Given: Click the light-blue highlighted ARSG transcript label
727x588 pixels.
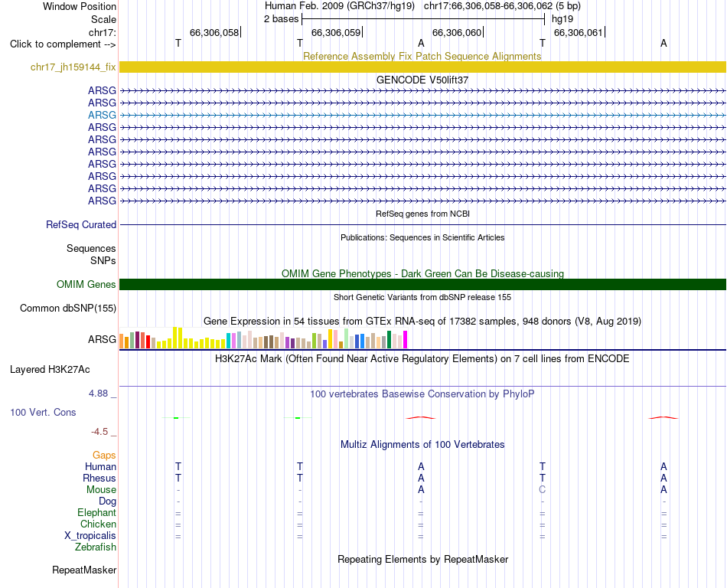Looking at the screenshot, I should [x=102, y=115].
